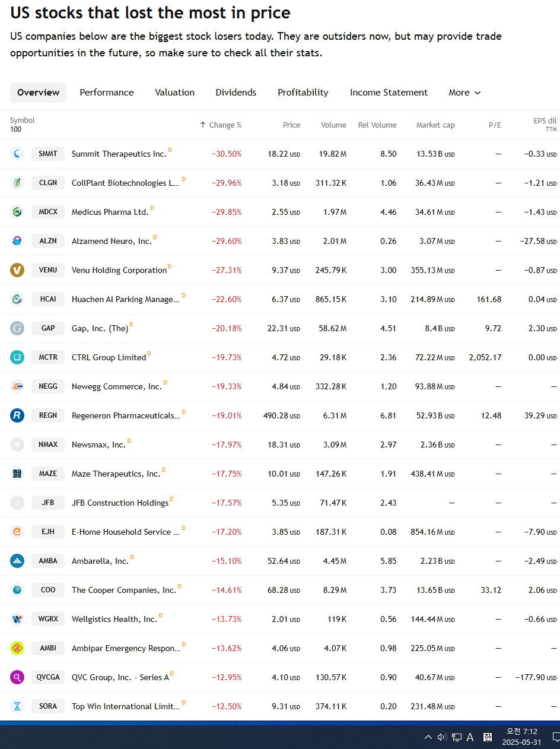
Task: Click the Newegg Commerce logo icon
Action: [17, 386]
